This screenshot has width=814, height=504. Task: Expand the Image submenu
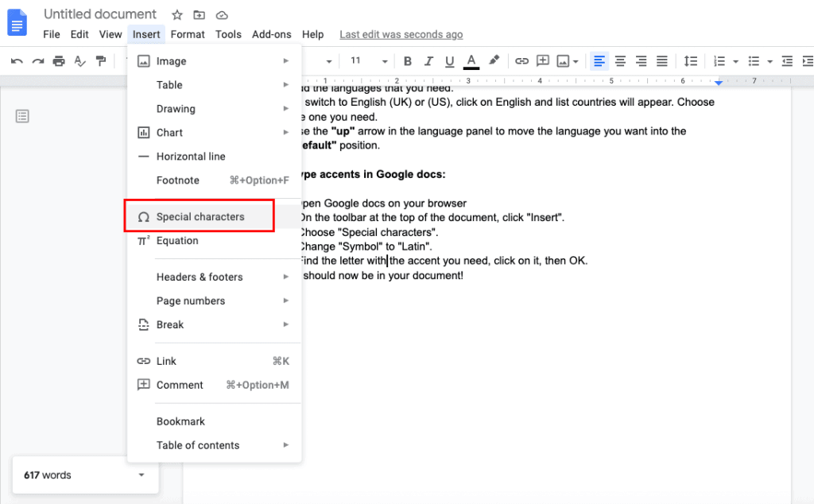[215, 61]
